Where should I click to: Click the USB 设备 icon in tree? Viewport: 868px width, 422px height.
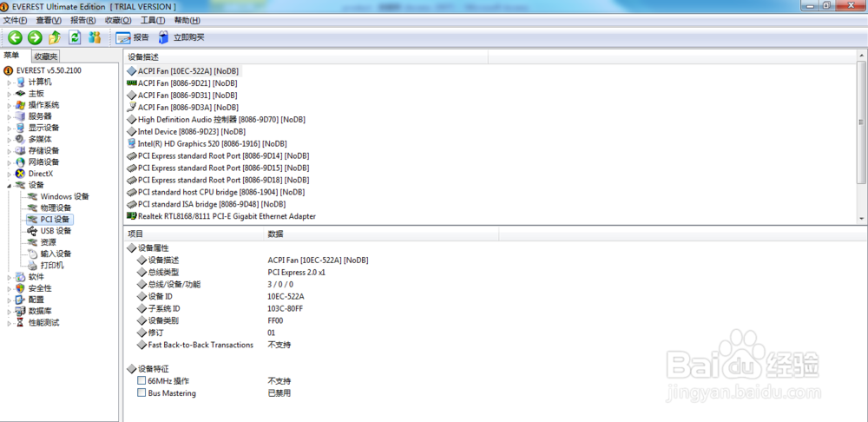32,231
